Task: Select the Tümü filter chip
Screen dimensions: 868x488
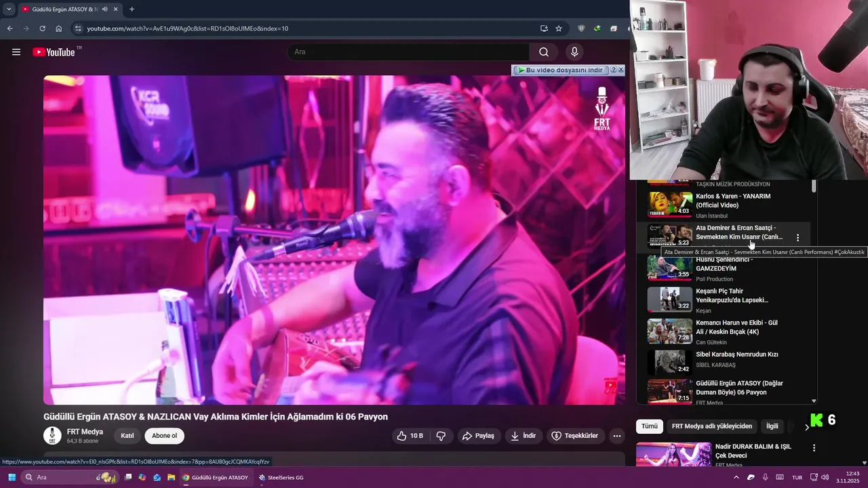Action: 650,426
